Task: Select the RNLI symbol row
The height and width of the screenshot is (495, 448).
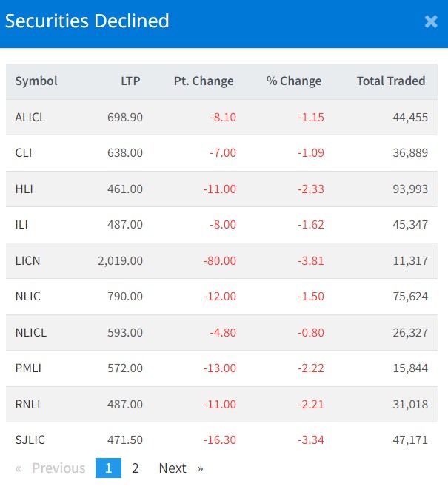Action: pyautogui.click(x=27, y=405)
